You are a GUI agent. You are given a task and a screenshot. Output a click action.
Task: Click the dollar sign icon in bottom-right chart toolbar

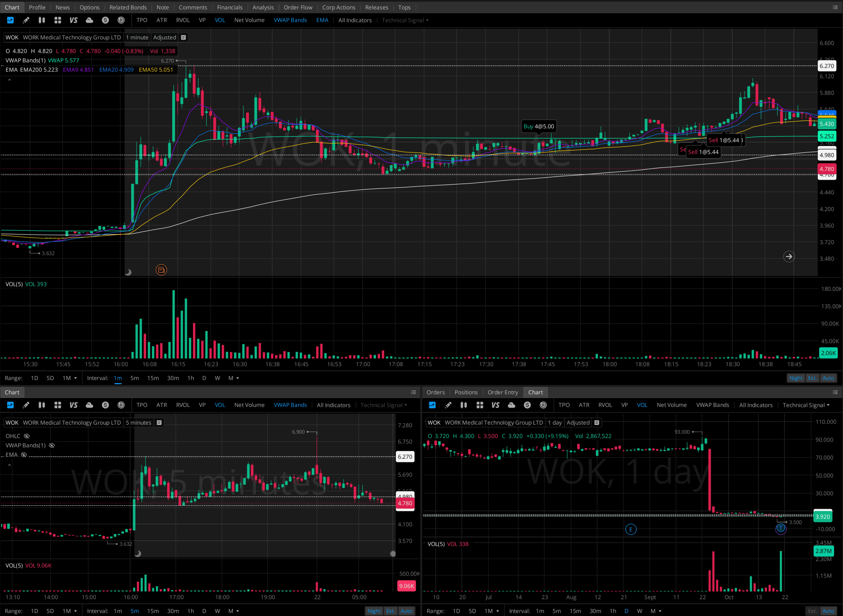527,405
